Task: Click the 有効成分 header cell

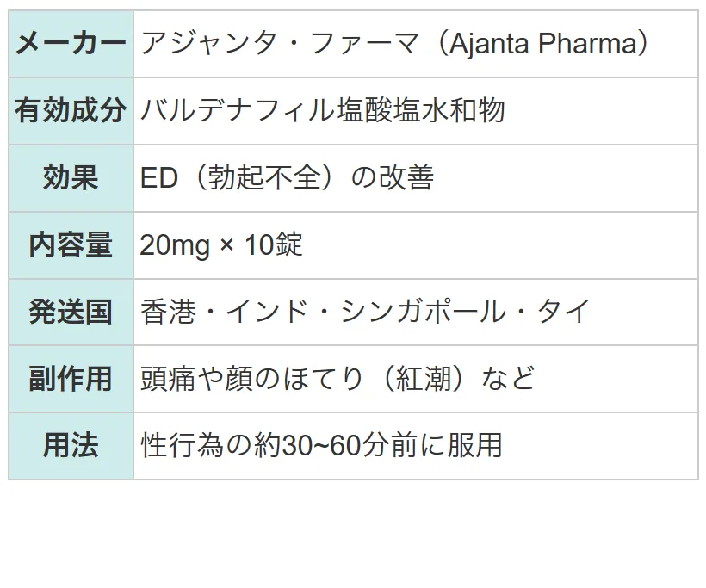Action: [71, 111]
